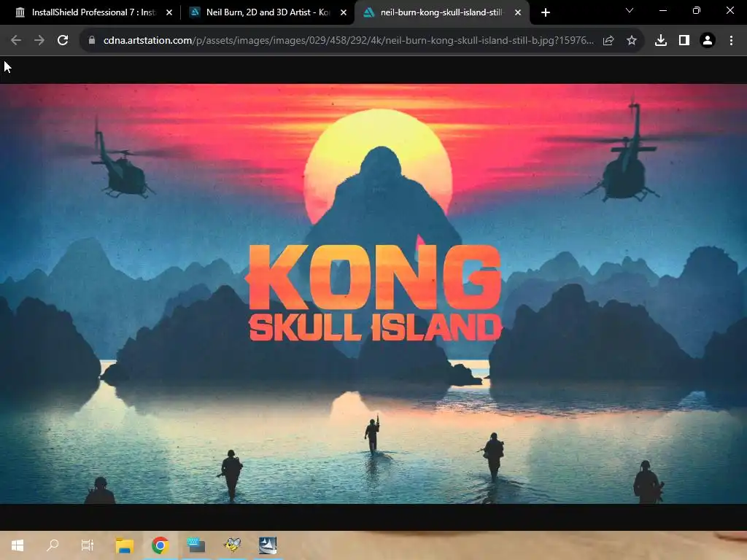
Task: Open Chrome three-dot menu
Action: [x=731, y=41]
